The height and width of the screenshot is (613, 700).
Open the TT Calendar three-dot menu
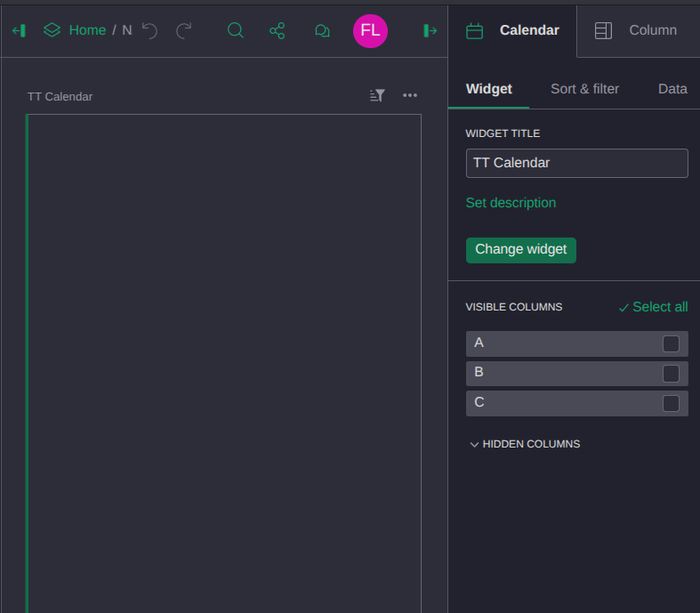pyautogui.click(x=410, y=96)
